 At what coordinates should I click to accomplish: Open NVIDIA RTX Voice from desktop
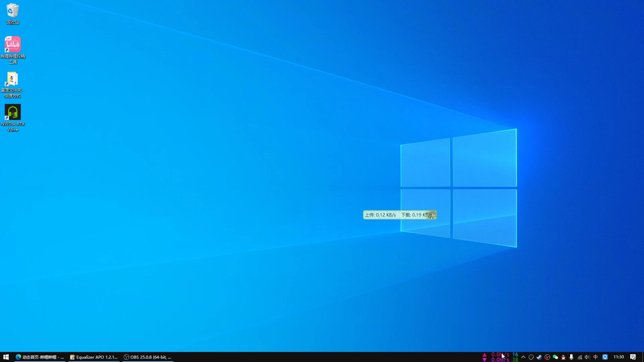(12, 112)
